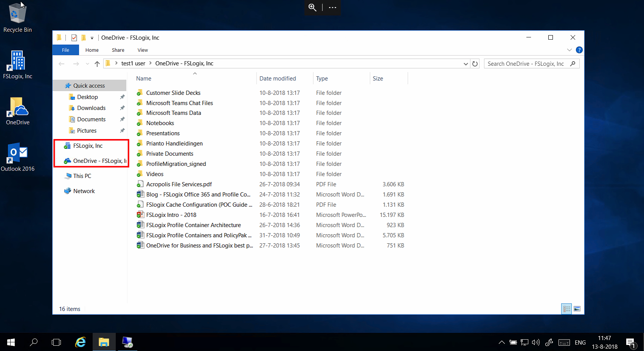Click the New folder icon in title bar
644x351 pixels.
coord(84,38)
